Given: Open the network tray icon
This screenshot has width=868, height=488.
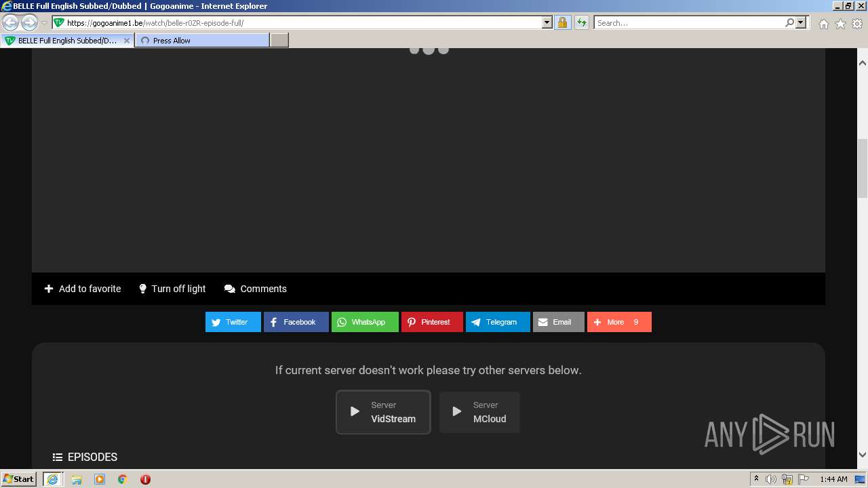Looking at the screenshot, I should point(787,479).
